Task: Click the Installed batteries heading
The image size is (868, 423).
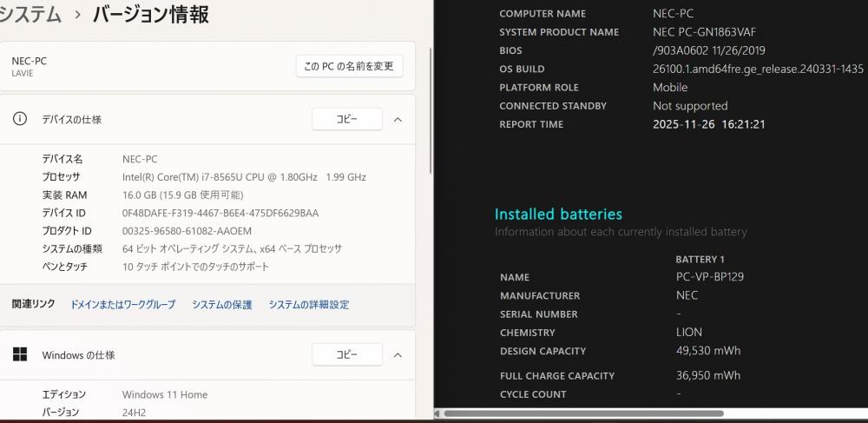Action: [x=558, y=215]
